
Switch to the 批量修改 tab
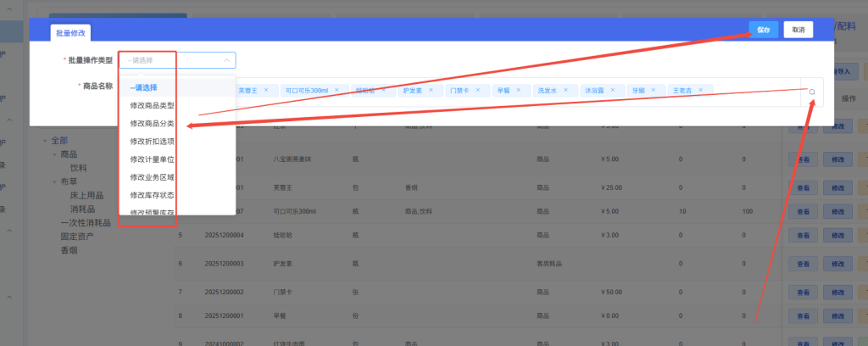click(x=70, y=33)
